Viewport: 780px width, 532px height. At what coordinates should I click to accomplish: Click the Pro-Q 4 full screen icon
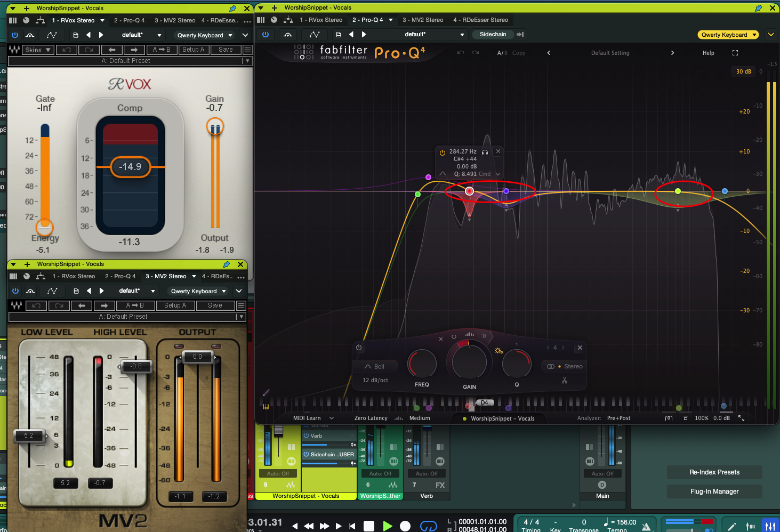pyautogui.click(x=735, y=53)
